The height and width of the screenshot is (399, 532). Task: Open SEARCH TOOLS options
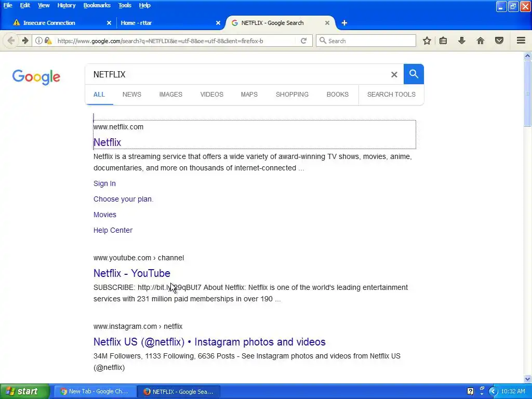pos(391,95)
